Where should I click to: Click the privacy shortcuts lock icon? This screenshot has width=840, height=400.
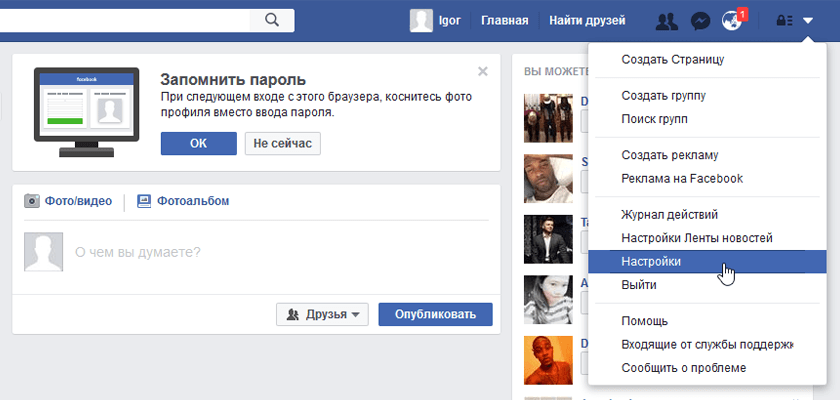pos(785,21)
